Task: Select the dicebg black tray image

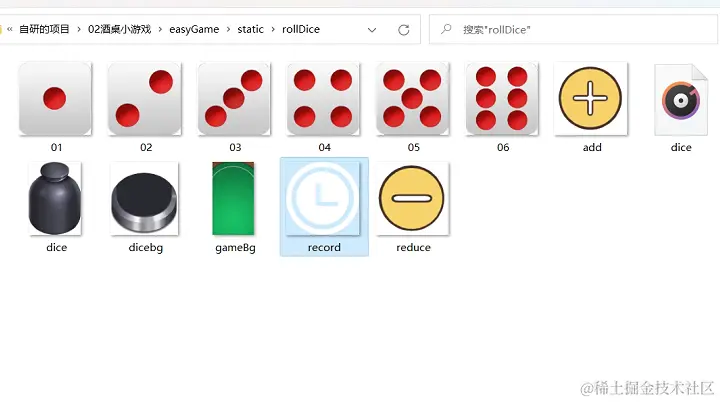Action: [145, 198]
